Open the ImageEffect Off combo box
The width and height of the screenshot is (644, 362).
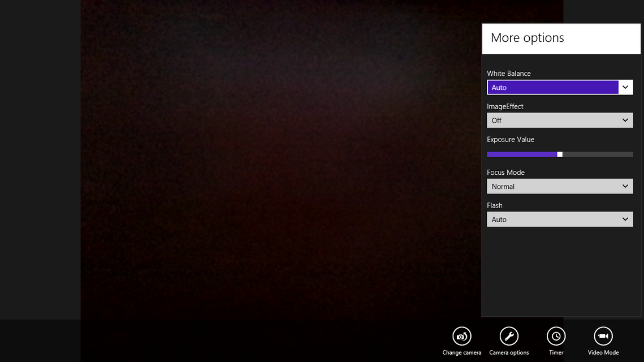coord(552,120)
